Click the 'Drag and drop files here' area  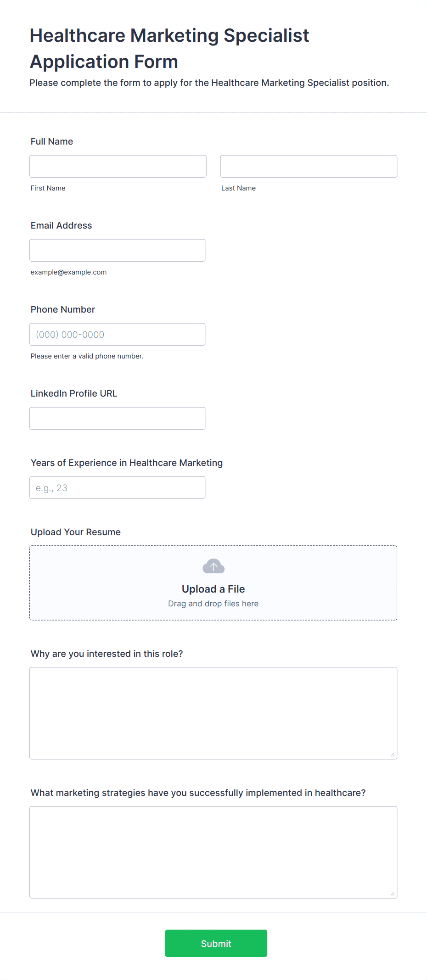213,604
